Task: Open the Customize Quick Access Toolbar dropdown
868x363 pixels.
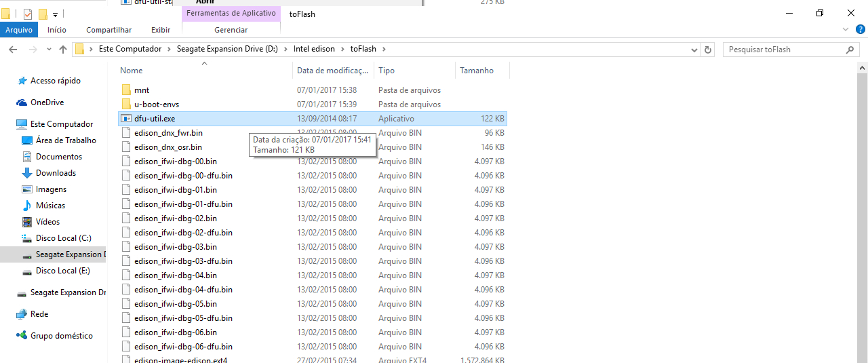Action: click(55, 14)
